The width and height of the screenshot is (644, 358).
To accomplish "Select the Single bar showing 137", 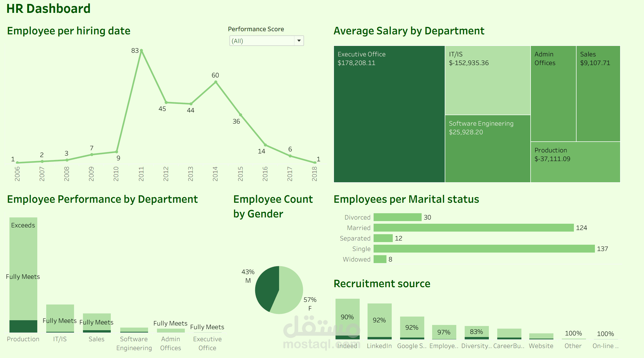I will (x=484, y=249).
